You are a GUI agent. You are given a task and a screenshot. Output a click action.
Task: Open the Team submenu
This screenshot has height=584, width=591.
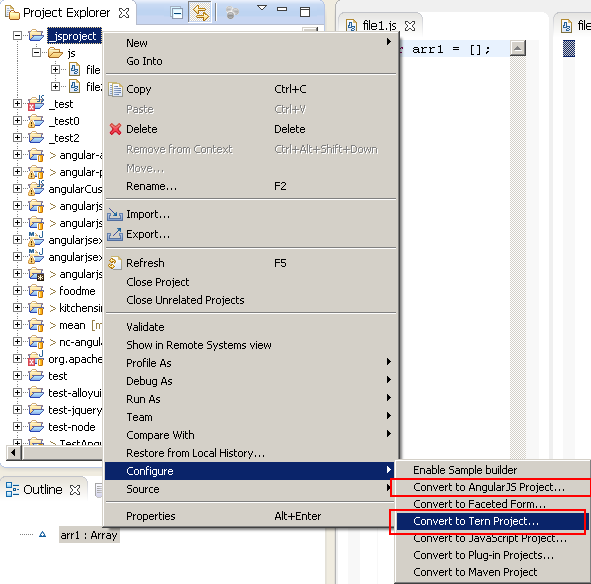point(250,417)
